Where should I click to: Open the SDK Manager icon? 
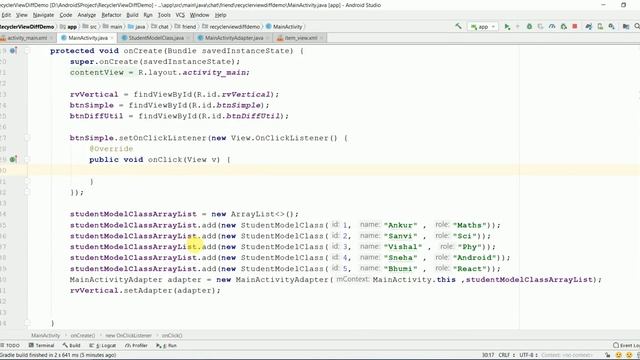[611, 27]
